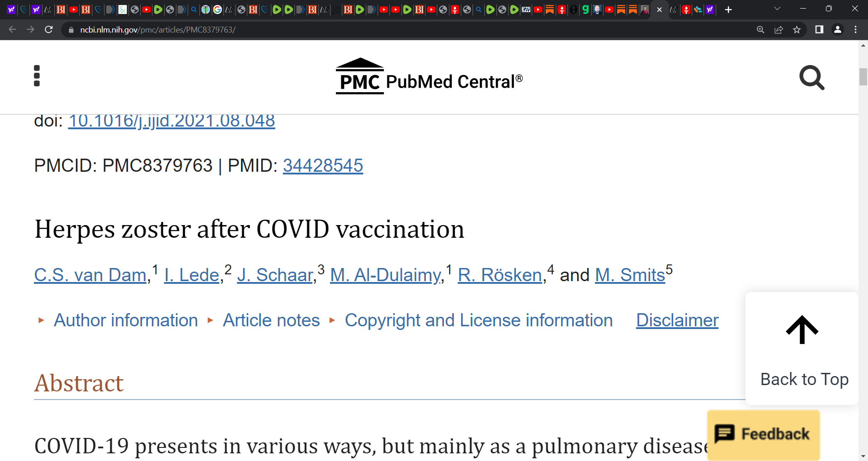The height and width of the screenshot is (461, 868).
Task: Open the Feedback button
Action: [763, 435]
